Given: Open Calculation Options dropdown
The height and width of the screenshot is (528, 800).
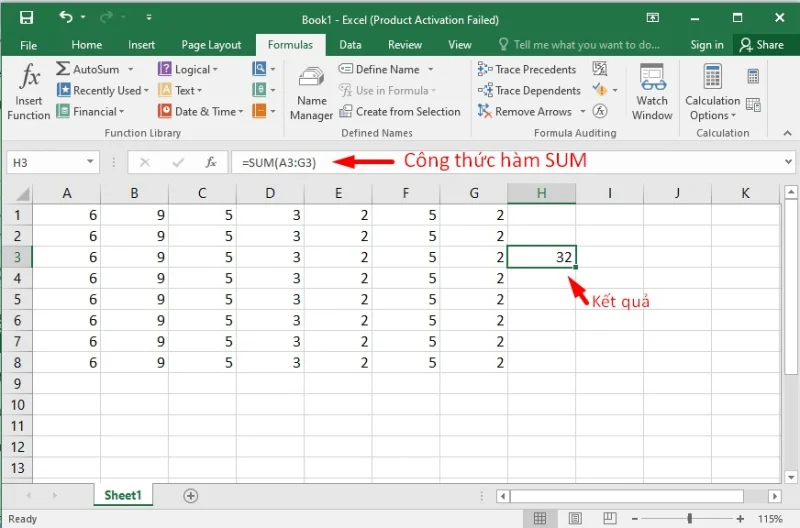Looking at the screenshot, I should 712,92.
